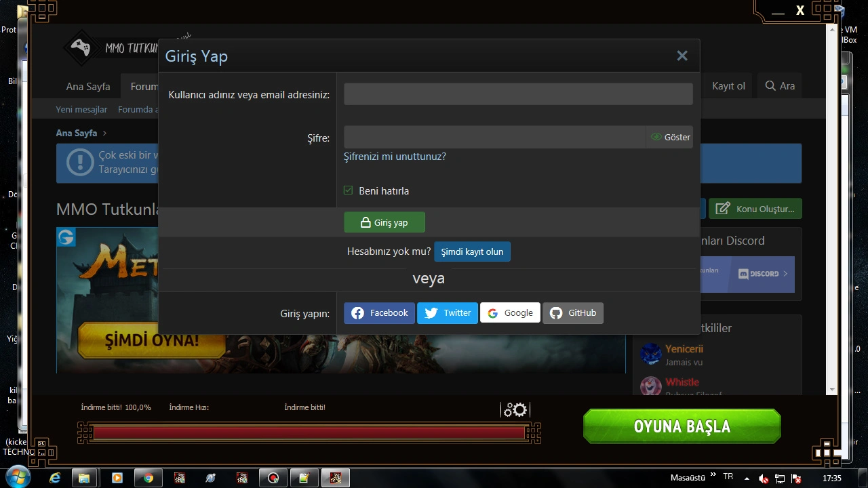
Task: Sign in with Google
Action: [510, 313]
